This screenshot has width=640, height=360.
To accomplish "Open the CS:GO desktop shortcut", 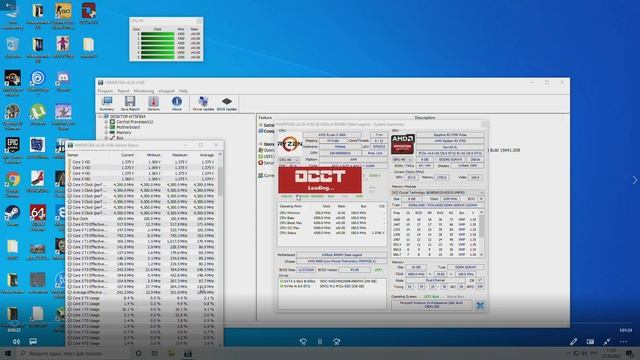I will pyautogui.click(x=63, y=16).
